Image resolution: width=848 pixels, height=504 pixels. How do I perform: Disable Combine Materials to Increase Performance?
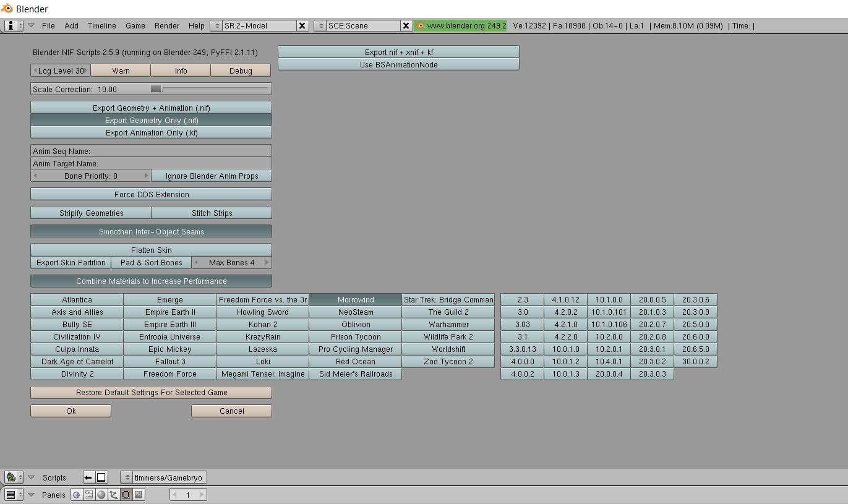(x=151, y=281)
